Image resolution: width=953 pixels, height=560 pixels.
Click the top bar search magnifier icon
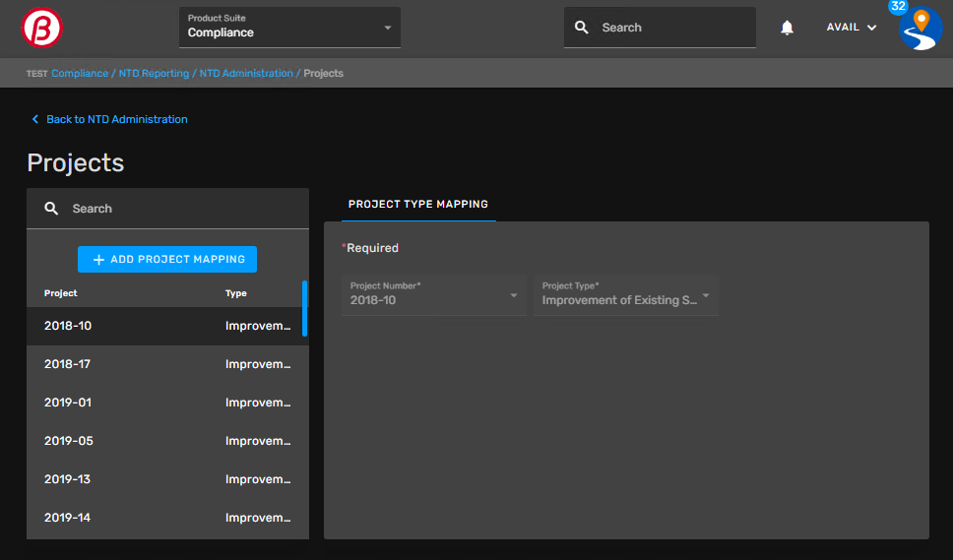pos(582,28)
